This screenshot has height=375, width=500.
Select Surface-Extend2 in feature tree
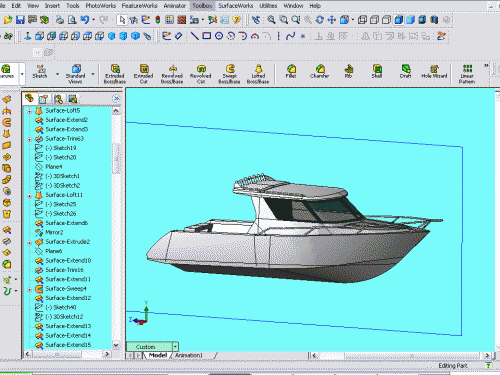pos(66,120)
